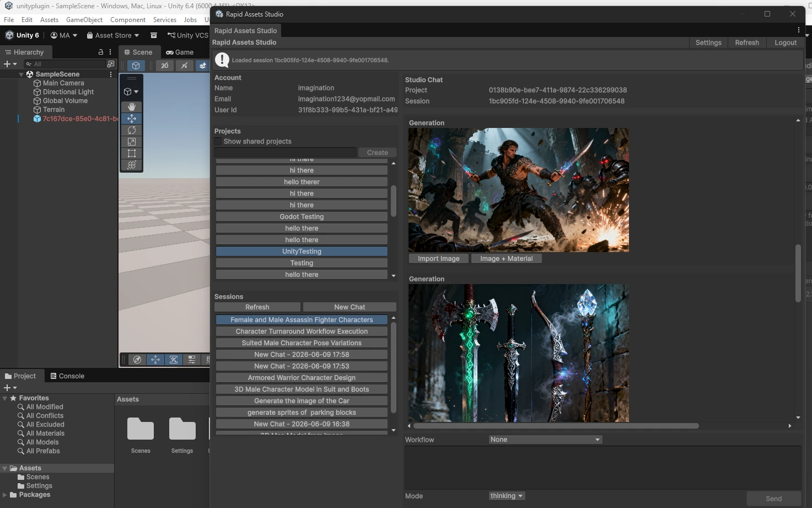Collapse the Assets tree folder
This screenshot has width=812, height=508.
click(5, 468)
